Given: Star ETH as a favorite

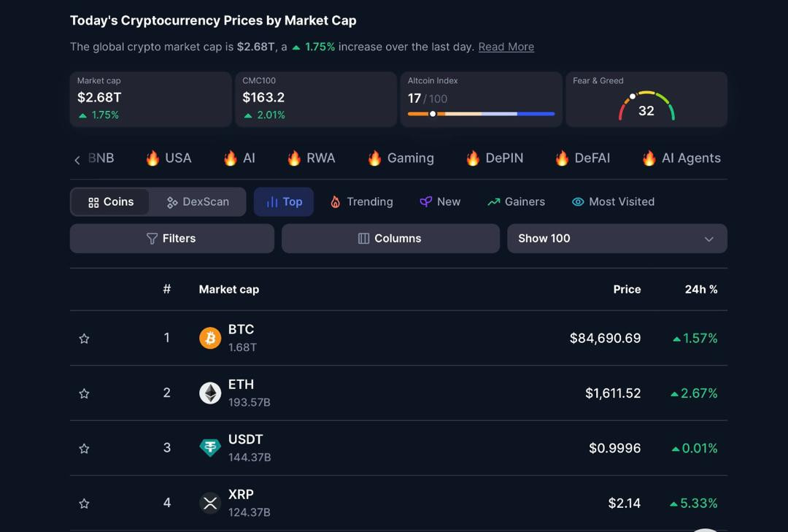Looking at the screenshot, I should 84,394.
